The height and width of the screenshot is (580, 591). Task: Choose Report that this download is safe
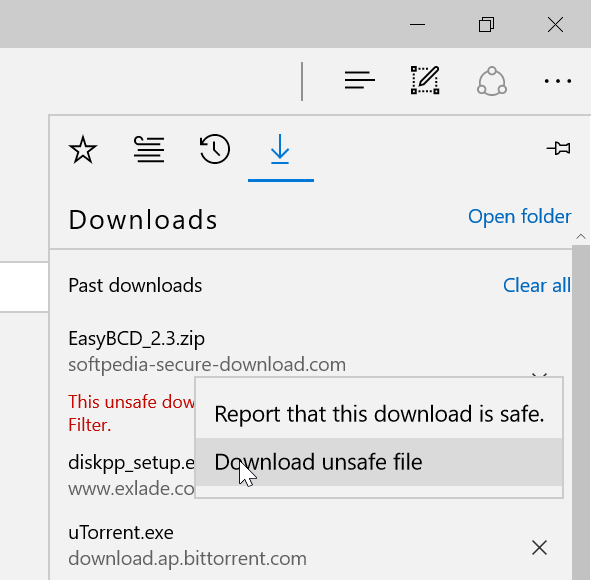tap(379, 414)
